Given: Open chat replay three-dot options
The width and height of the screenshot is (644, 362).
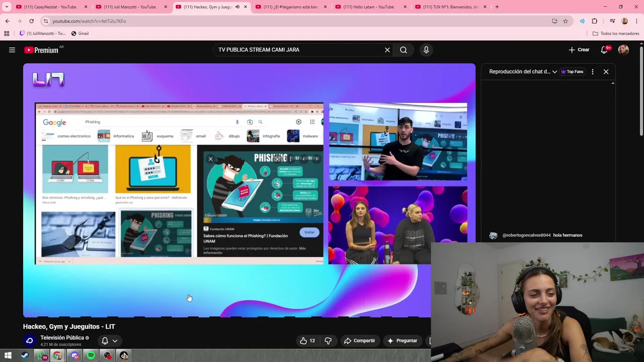Looking at the screenshot, I should point(593,72).
